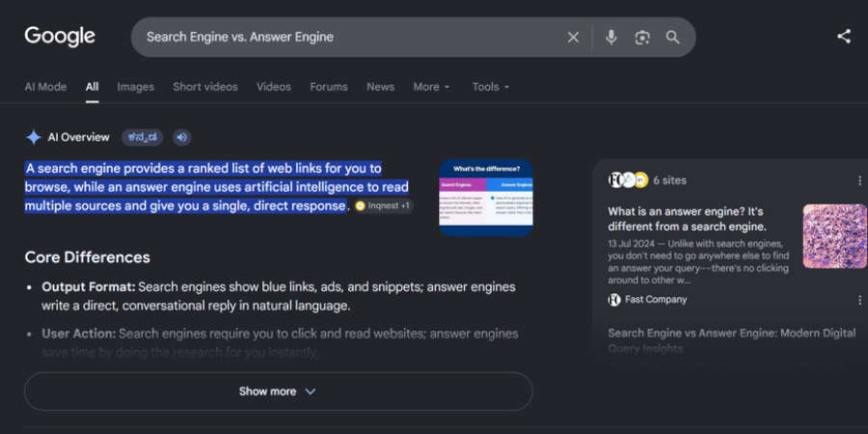The image size is (868, 434).
Task: Open three-dot menu beside Fast Company
Action: (859, 300)
